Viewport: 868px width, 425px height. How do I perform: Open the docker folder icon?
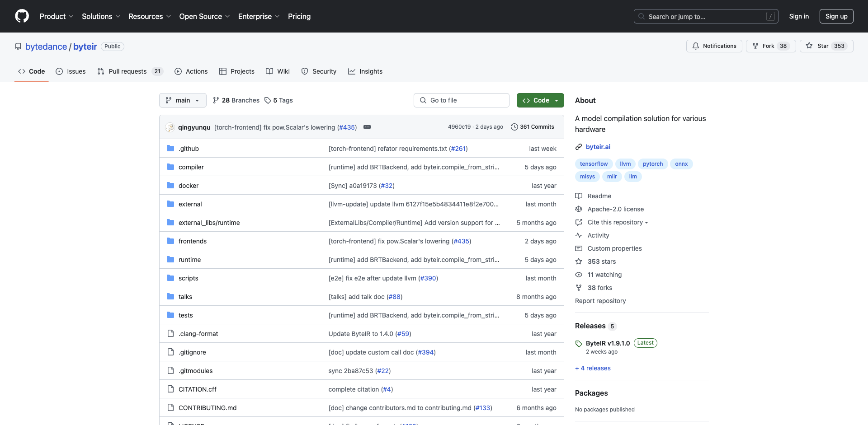[170, 186]
